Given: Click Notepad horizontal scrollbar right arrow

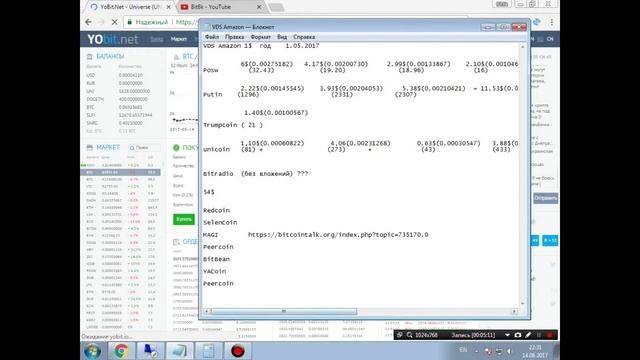Looking at the screenshot, I should [x=514, y=311].
